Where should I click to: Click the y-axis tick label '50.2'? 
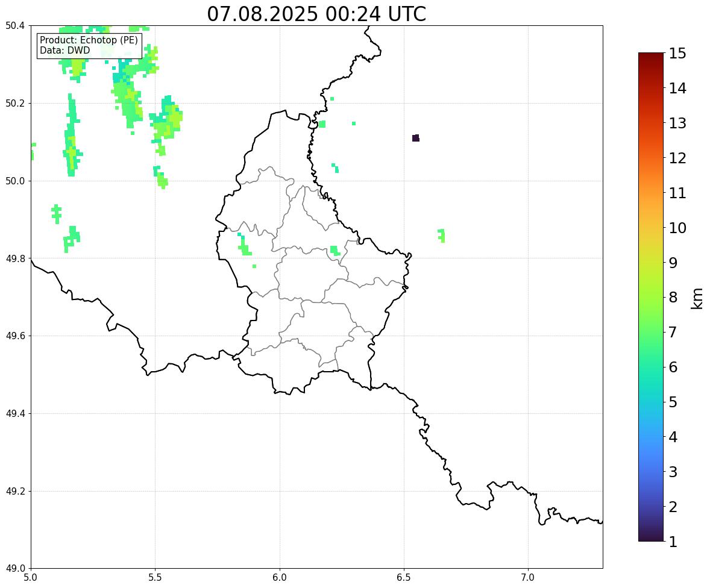click(x=15, y=103)
